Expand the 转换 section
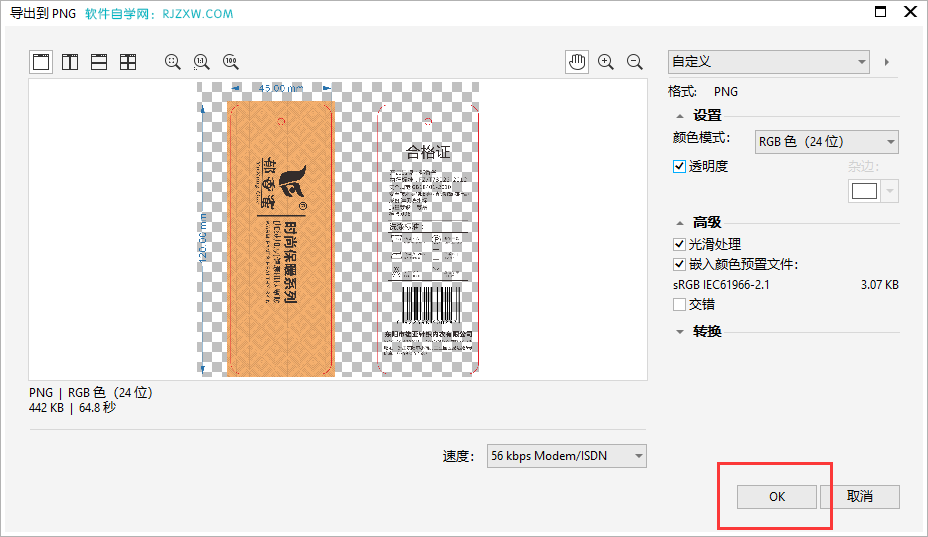928x537 pixels. [680, 332]
